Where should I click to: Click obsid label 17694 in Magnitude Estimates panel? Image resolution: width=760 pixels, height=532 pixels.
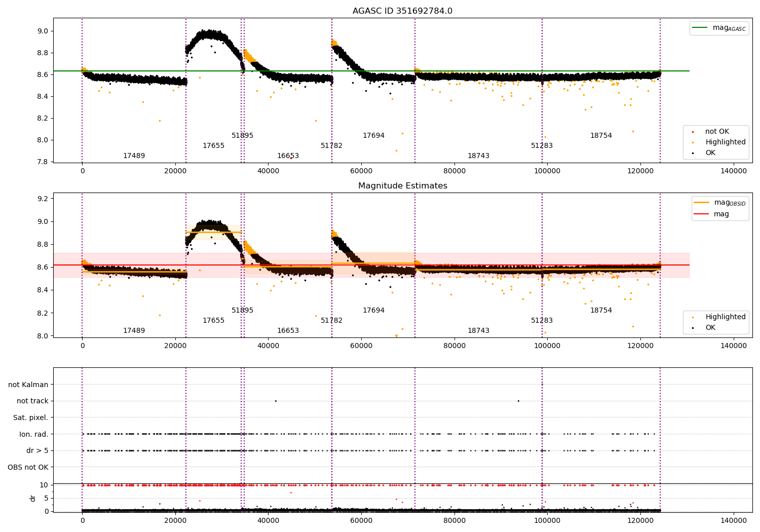373,310
